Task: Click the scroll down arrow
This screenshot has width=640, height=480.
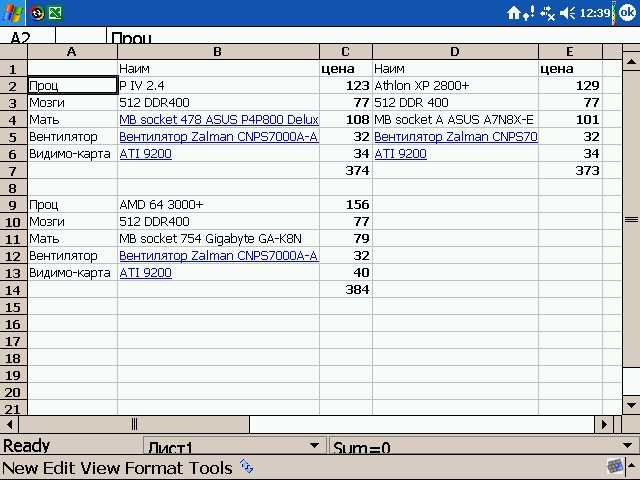Action: click(x=631, y=405)
